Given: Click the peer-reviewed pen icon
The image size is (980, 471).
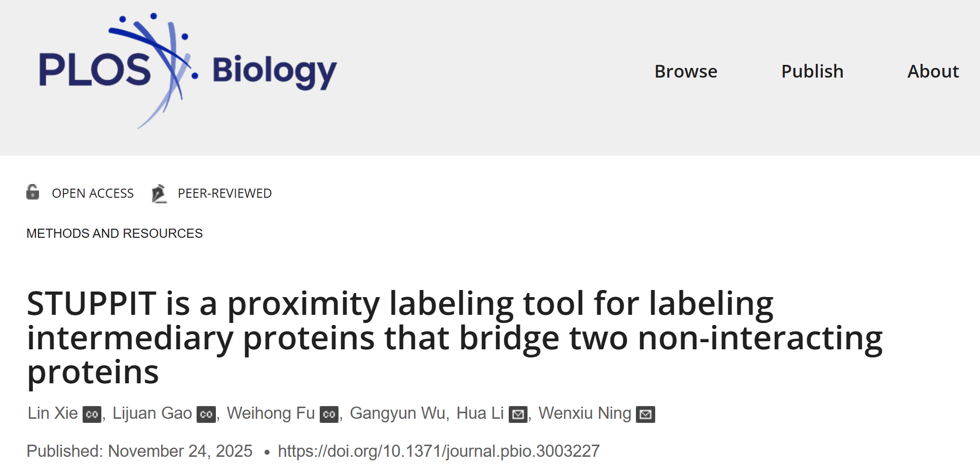Looking at the screenshot, I should [159, 193].
